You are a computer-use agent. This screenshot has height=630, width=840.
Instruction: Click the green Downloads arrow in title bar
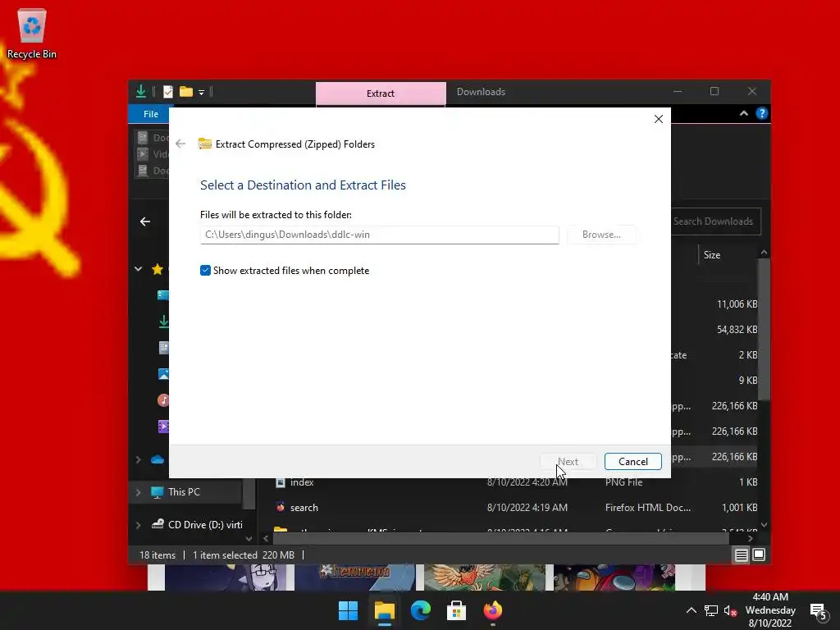click(141, 92)
